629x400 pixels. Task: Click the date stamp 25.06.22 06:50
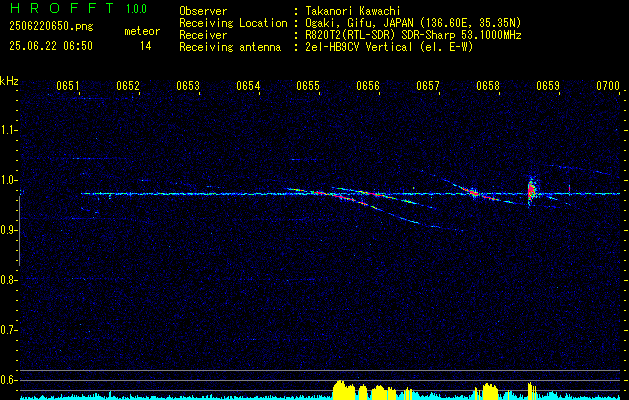pos(51,46)
